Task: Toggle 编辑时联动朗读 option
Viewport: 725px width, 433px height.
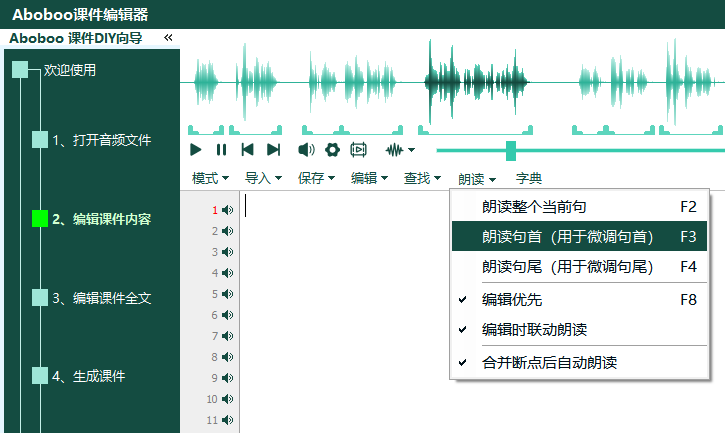Action: tap(548, 329)
